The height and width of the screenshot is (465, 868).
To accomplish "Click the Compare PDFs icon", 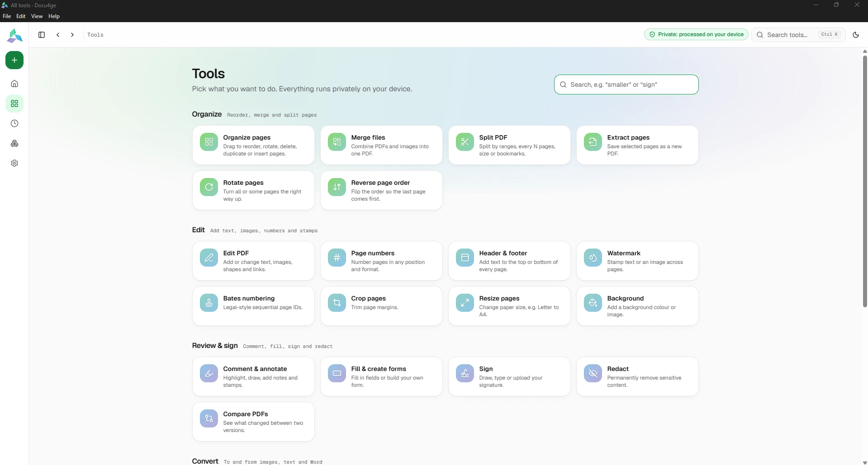I will coord(209,418).
